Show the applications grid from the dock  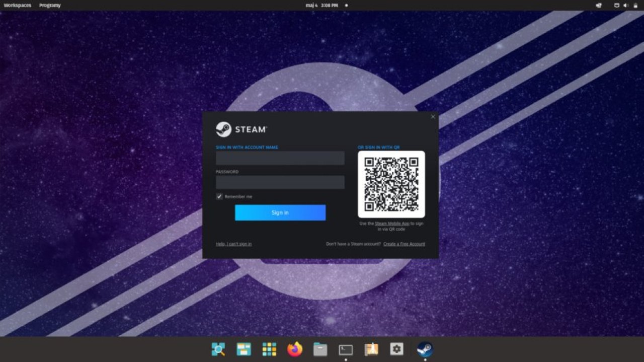pyautogui.click(x=269, y=349)
